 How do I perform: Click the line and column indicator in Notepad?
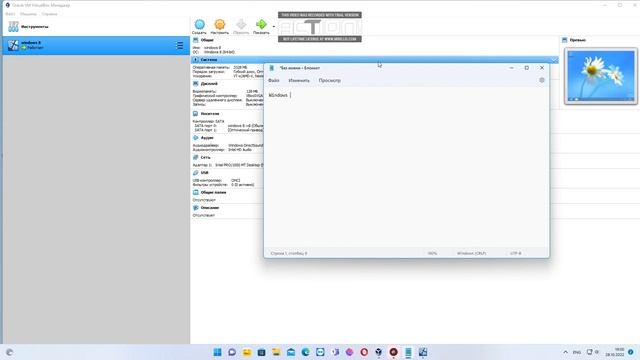(289, 253)
